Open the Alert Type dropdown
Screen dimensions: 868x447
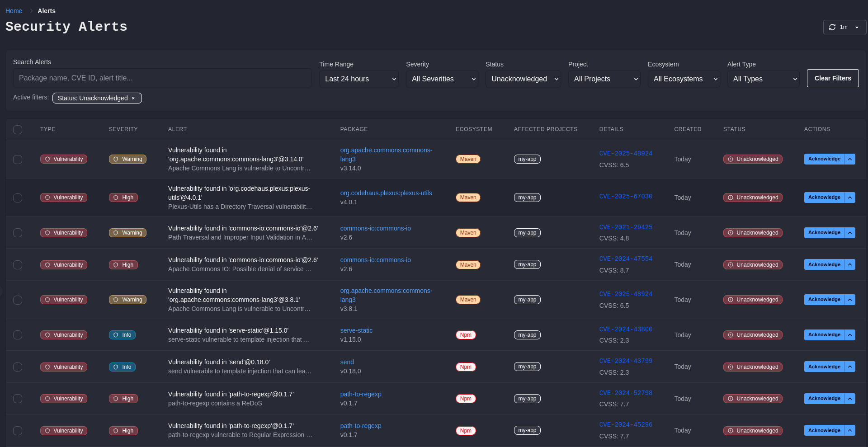[764, 79]
